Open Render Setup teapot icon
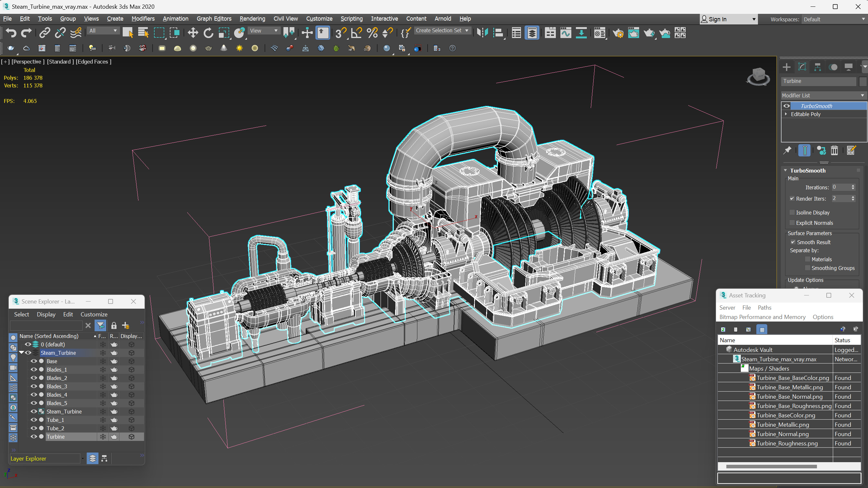868x488 pixels. [x=618, y=33]
